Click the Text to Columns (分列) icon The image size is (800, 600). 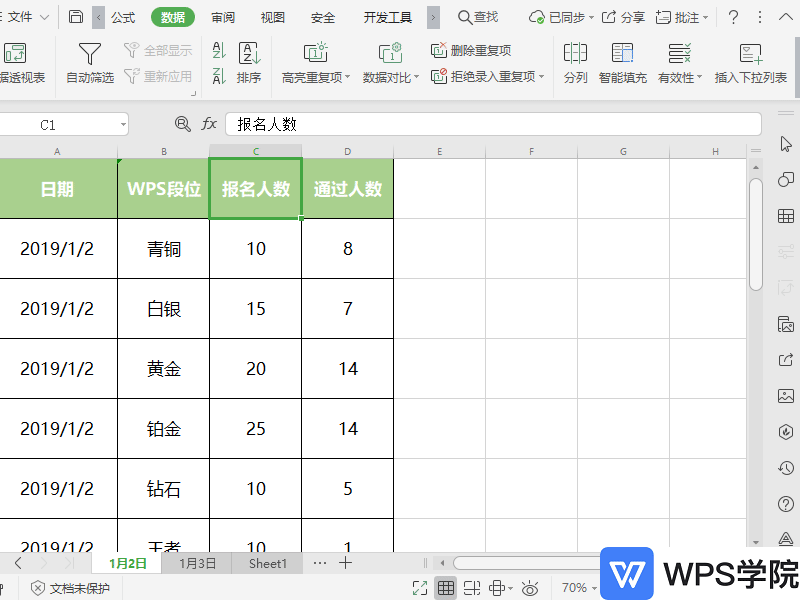pyautogui.click(x=575, y=54)
